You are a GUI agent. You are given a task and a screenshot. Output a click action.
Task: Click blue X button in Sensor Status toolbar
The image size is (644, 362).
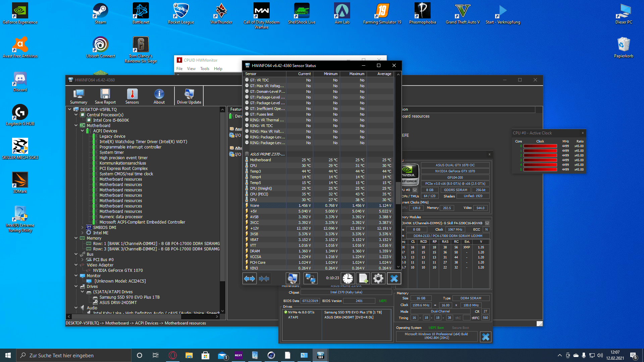(394, 279)
